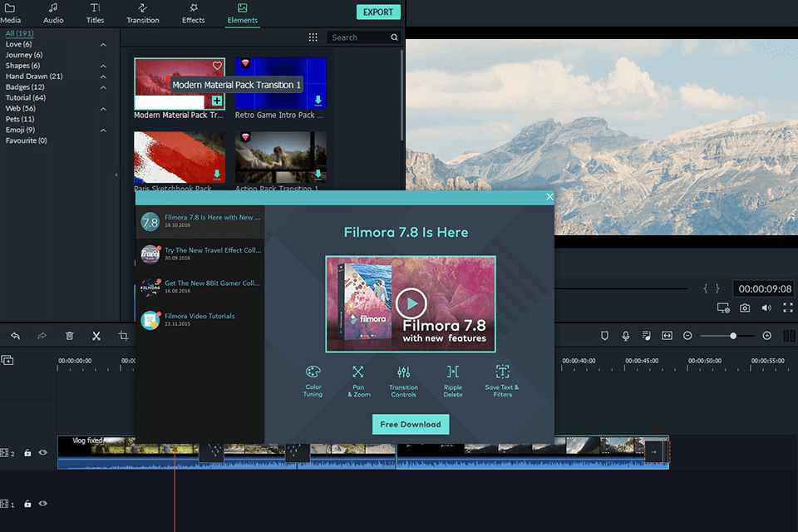Open the Media tab
The image size is (798, 532).
pos(10,14)
